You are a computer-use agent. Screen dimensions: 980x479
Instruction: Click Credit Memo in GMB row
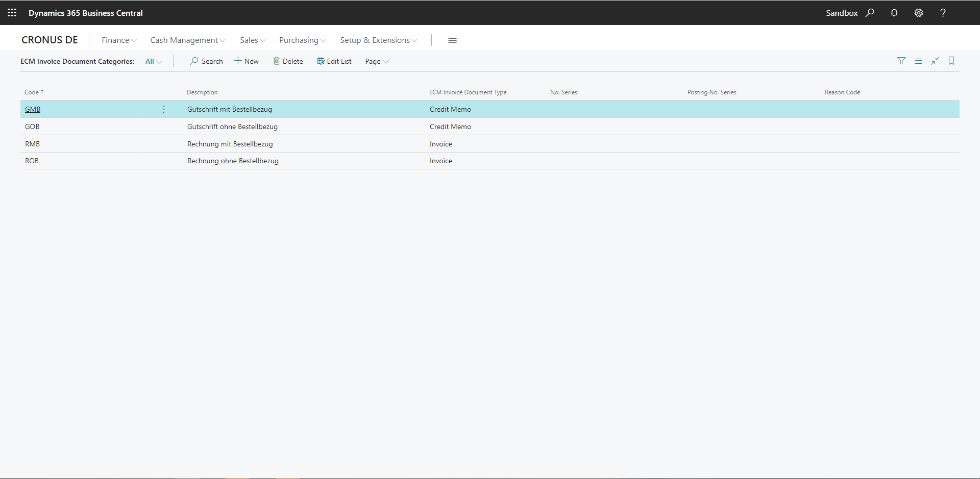click(x=450, y=109)
